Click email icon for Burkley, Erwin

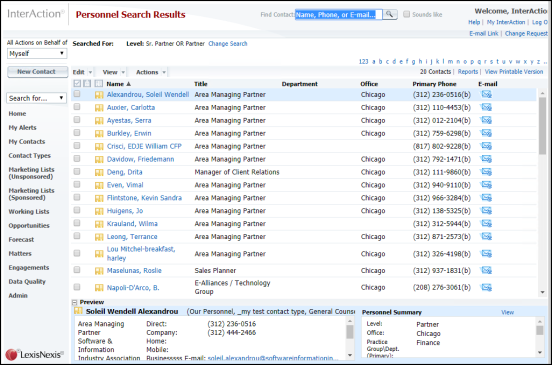tap(487, 133)
